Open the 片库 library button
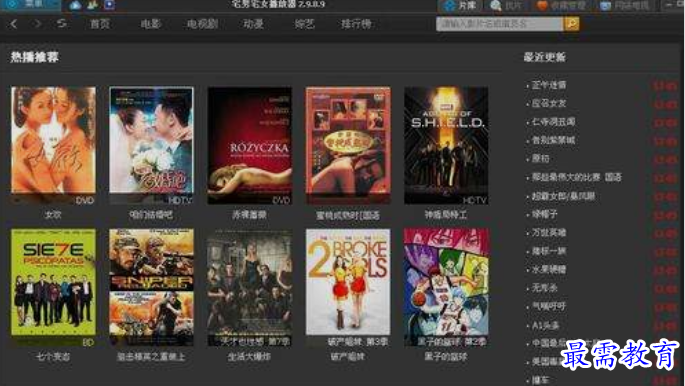This screenshot has width=685, height=386. [460, 5]
